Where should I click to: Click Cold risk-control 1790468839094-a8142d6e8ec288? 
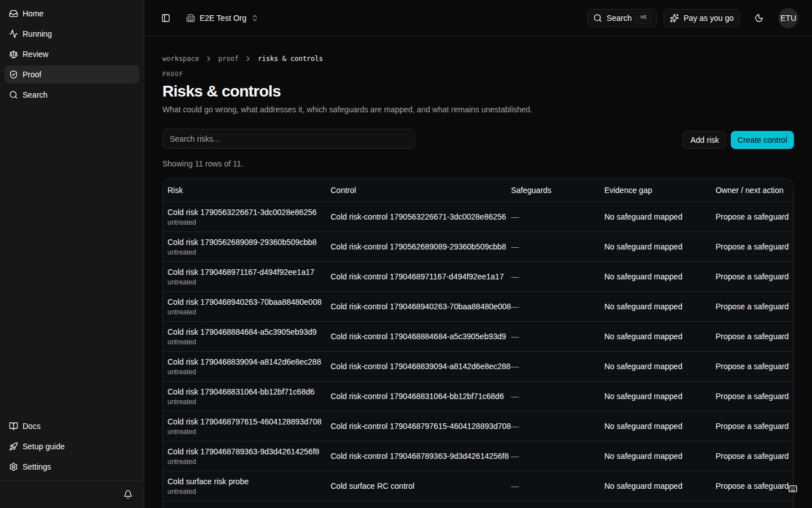coord(420,366)
